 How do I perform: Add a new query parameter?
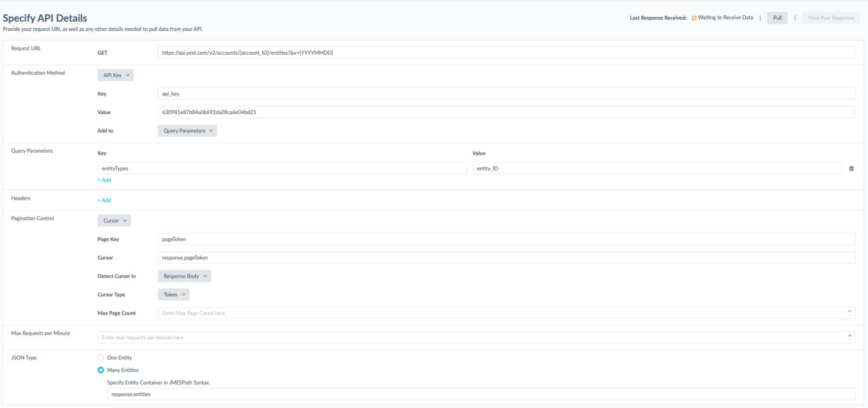104,180
